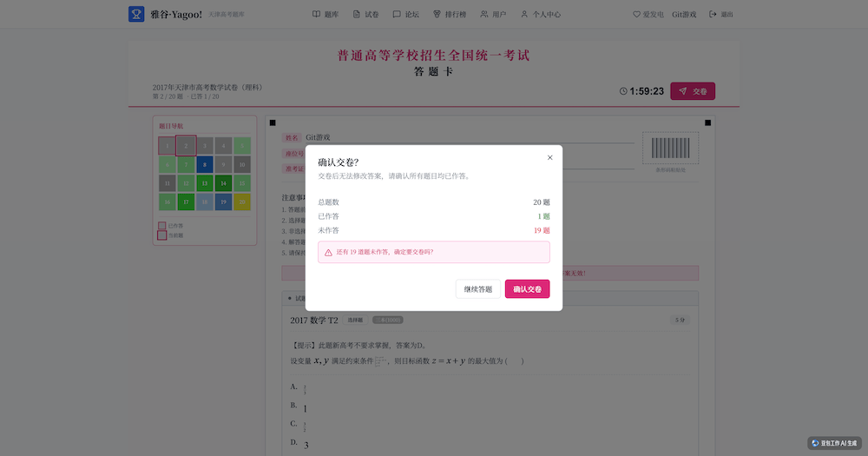Open question 15 in the grid
This screenshot has height=456, width=868.
tap(242, 183)
